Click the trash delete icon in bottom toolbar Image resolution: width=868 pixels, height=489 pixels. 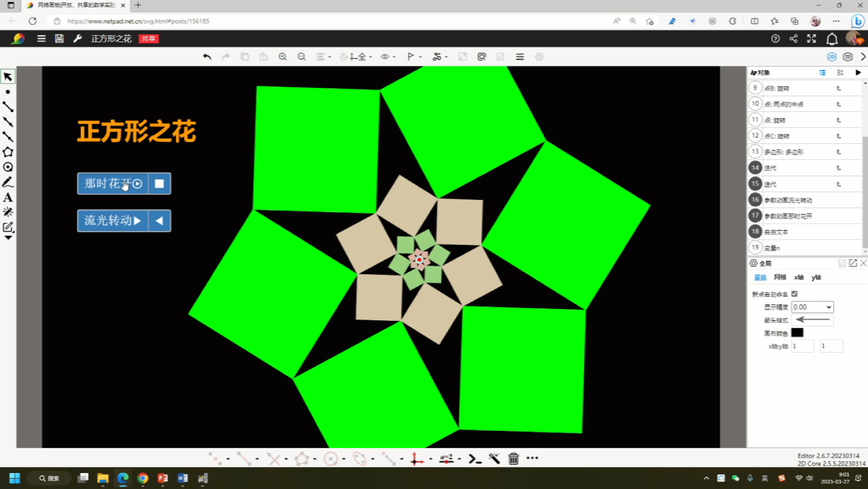pyautogui.click(x=513, y=459)
